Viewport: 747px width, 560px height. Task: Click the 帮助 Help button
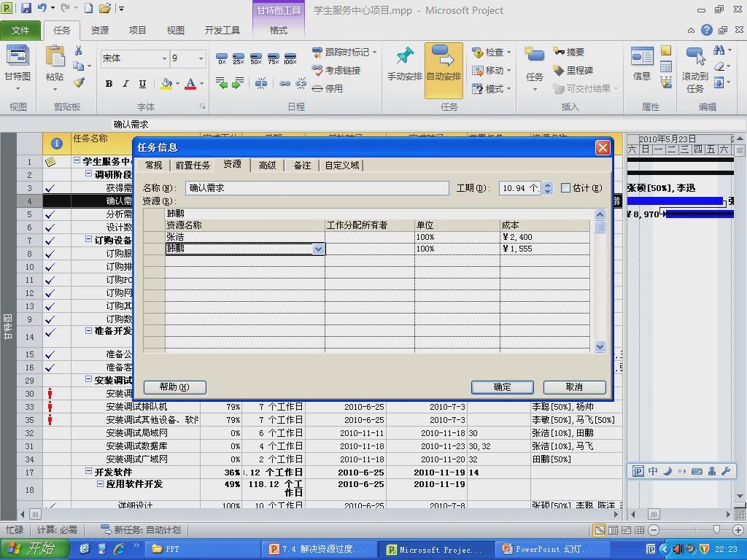[x=174, y=387]
